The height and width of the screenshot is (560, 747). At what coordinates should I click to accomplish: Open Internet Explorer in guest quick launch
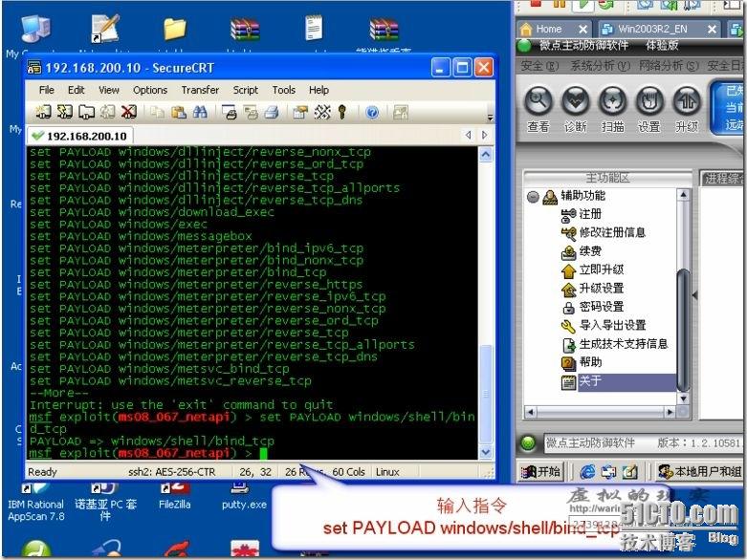pyautogui.click(x=587, y=471)
